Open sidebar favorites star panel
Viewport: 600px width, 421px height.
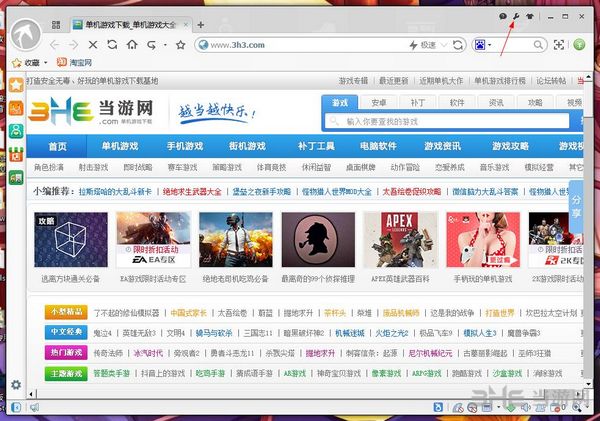coord(16,85)
